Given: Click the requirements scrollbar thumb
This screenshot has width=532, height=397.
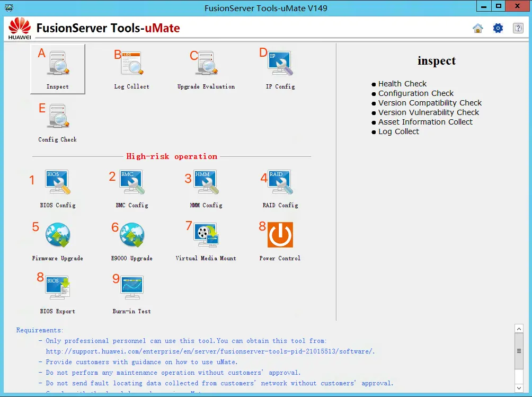Looking at the screenshot, I should click(x=519, y=351).
